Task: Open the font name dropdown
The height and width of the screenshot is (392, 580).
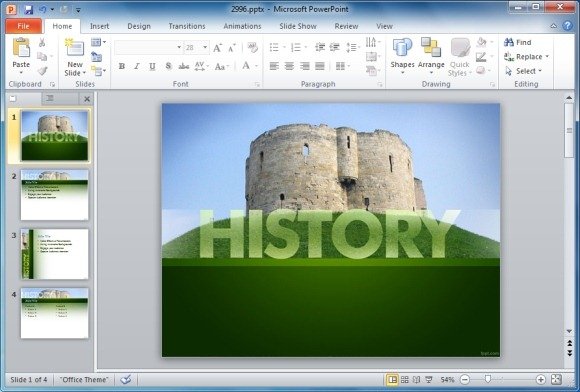Action: 179,47
